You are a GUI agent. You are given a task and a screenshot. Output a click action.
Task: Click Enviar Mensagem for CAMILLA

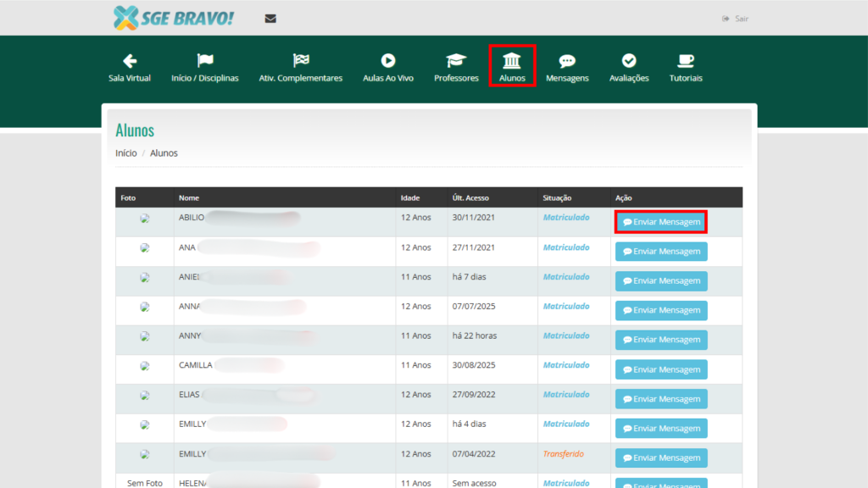(661, 369)
